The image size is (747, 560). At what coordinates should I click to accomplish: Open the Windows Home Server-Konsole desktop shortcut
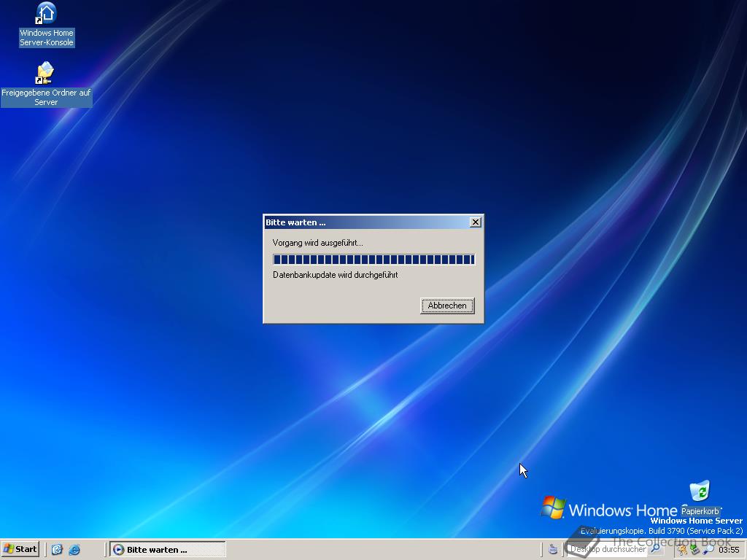46,24
